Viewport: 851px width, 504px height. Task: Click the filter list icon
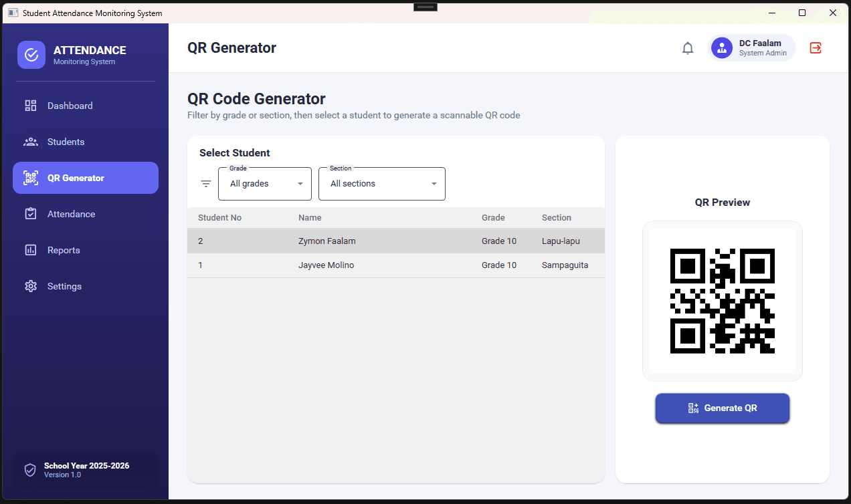pyautogui.click(x=206, y=184)
